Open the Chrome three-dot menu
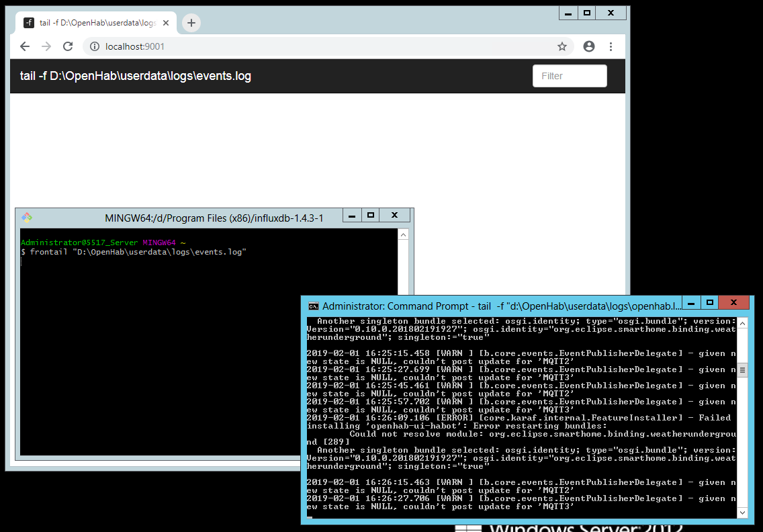This screenshot has height=532, width=763. [611, 46]
